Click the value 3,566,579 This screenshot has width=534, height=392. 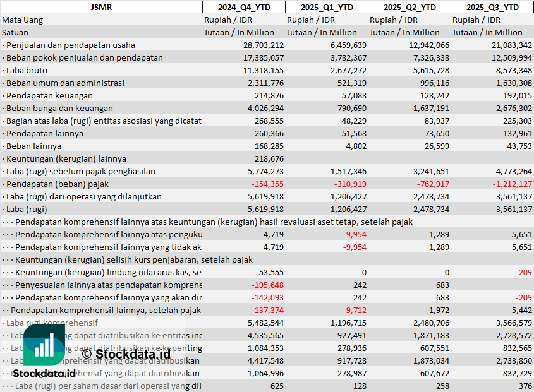[x=514, y=323]
